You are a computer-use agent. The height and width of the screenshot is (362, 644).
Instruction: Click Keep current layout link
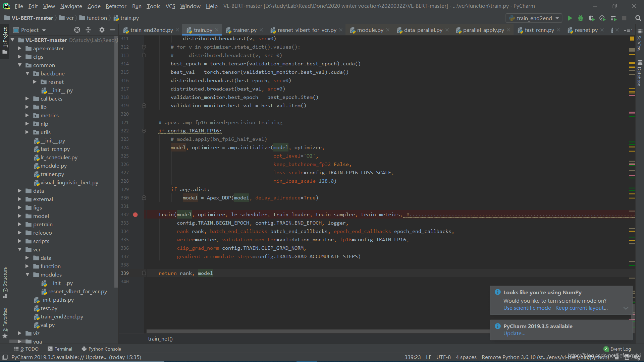coord(581,308)
